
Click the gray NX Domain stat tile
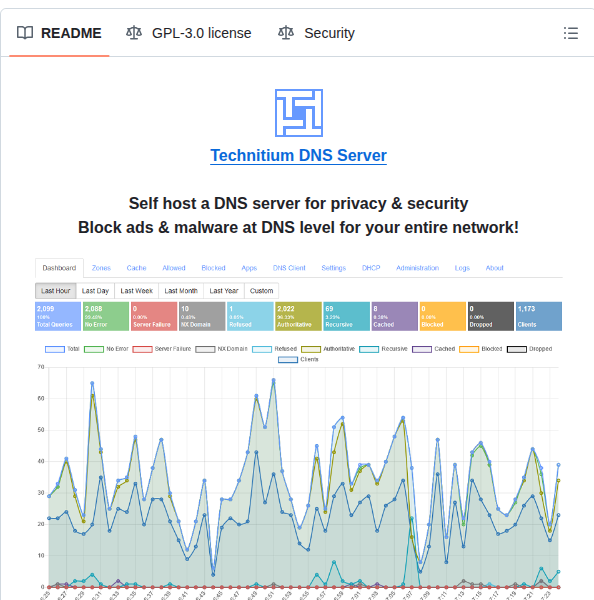coord(202,316)
